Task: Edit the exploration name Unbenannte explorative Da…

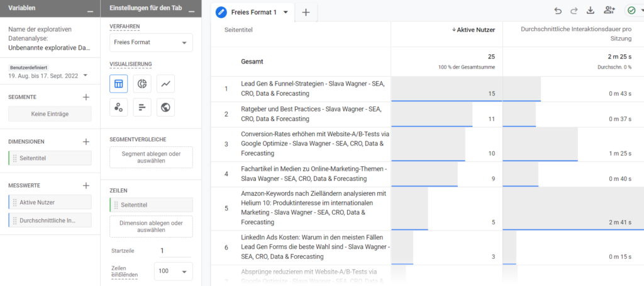Action: coord(49,48)
